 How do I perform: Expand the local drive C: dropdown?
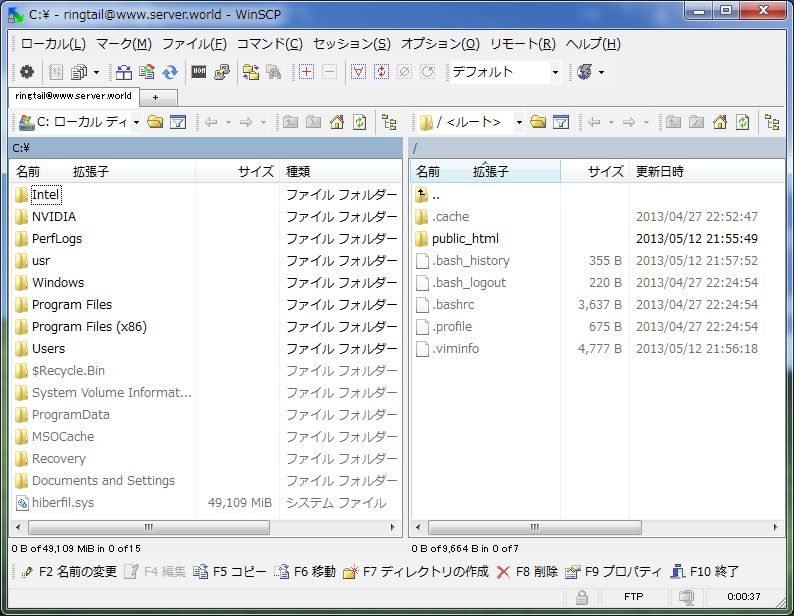[x=136, y=122]
